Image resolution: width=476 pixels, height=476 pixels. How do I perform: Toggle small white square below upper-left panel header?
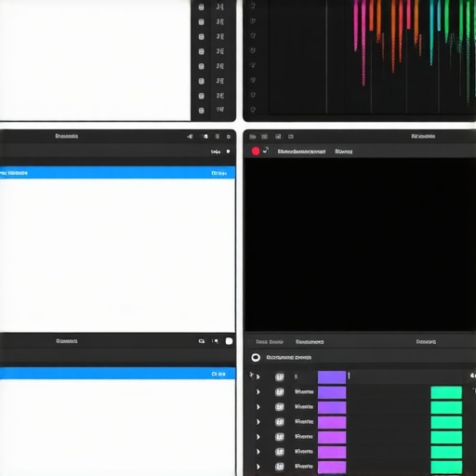pos(229,152)
